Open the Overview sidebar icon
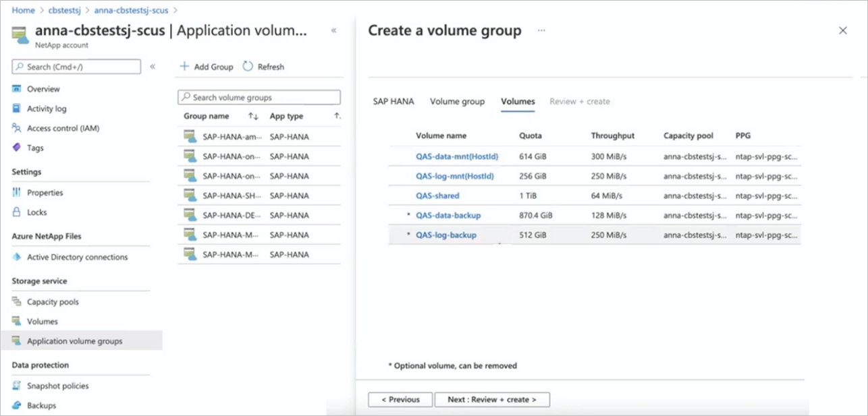This screenshot has height=416, width=868. point(17,89)
